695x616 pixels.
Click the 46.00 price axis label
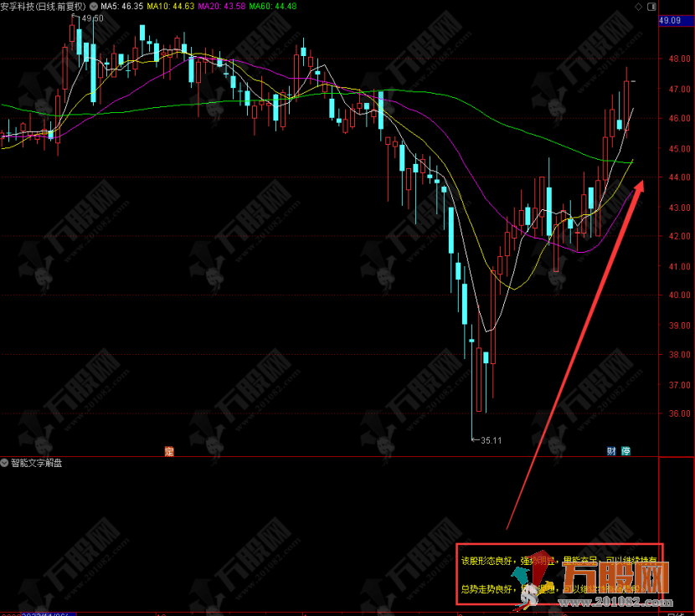(680, 118)
